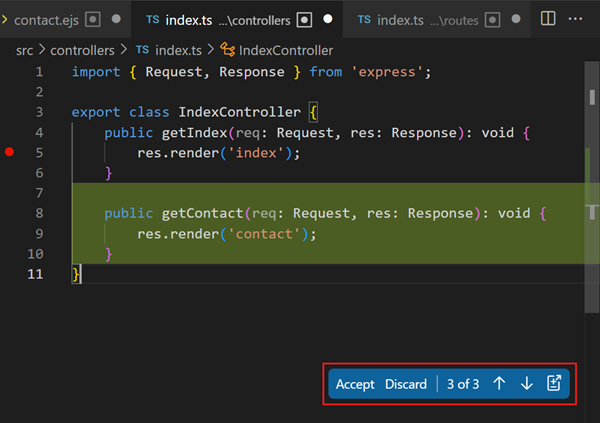Viewport: 600px width, 423px height.
Task: Open the More Actions ellipsis menu
Action: [576, 19]
